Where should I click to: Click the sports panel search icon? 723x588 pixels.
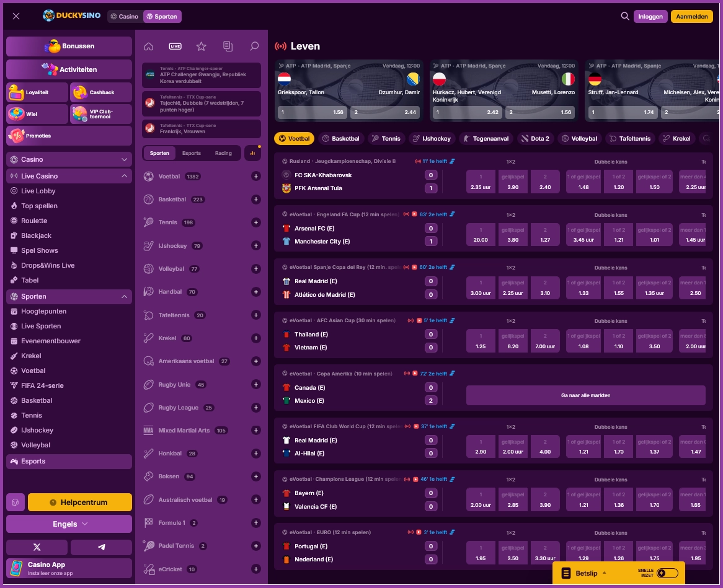point(254,46)
